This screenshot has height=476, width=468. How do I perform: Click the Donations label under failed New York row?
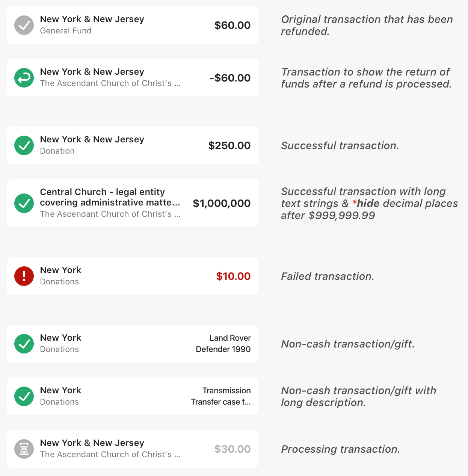click(59, 281)
